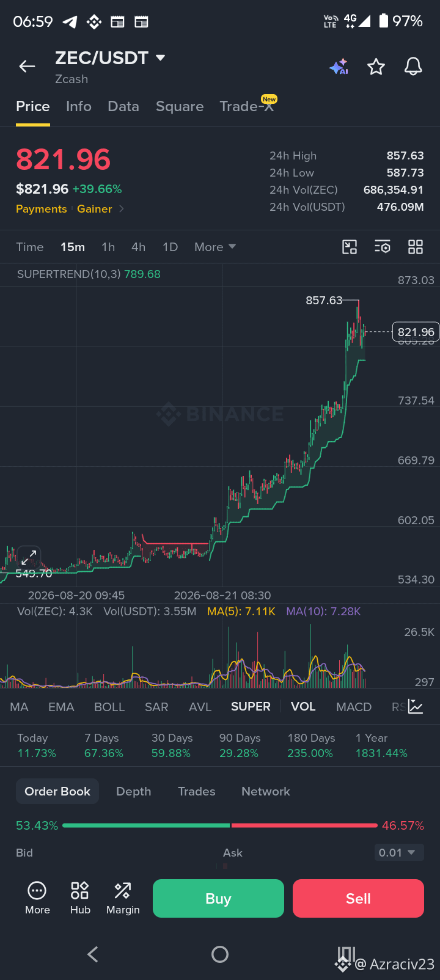Add ZEC/USDT to favorites with star
Image resolution: width=440 pixels, height=980 pixels.
tap(376, 67)
